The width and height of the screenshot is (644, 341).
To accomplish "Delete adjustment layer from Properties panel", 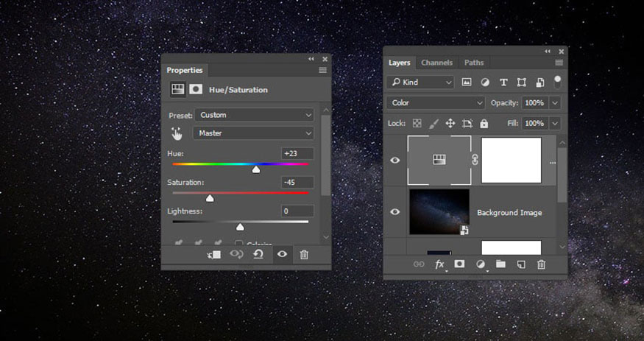I will [x=304, y=255].
